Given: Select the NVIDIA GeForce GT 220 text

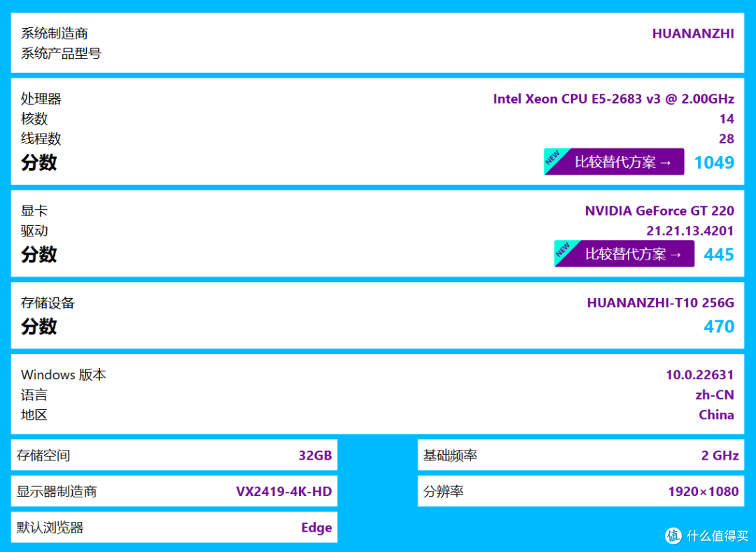Looking at the screenshot, I should 659,211.
